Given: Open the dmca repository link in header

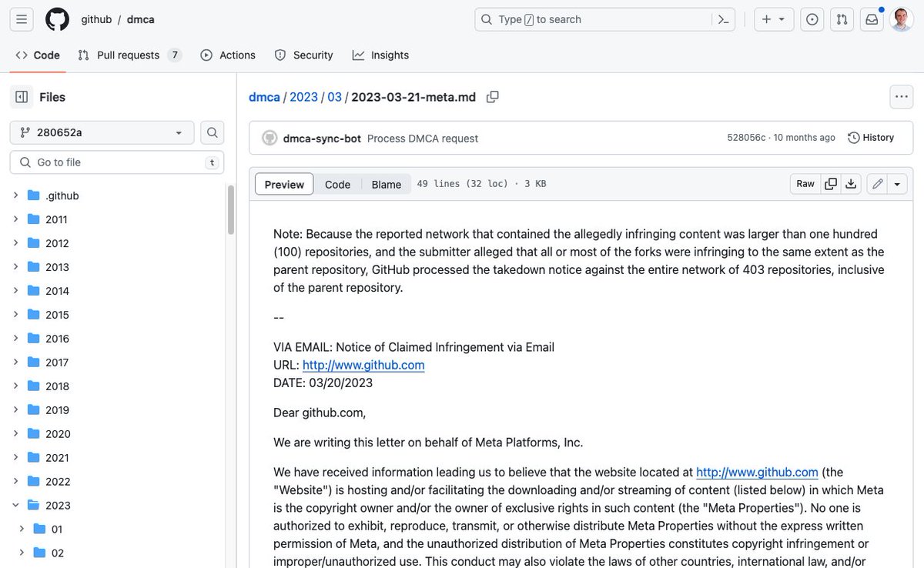Looking at the screenshot, I should pyautogui.click(x=141, y=19).
